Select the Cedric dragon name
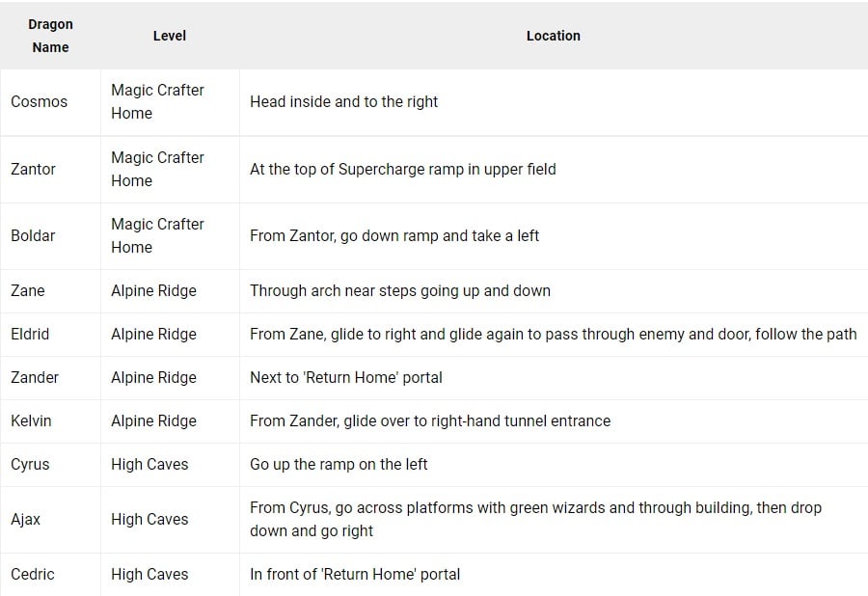 33,574
